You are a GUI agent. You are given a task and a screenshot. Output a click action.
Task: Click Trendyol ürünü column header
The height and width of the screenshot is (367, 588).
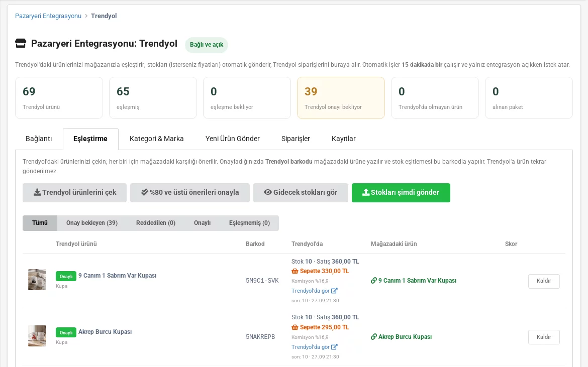(x=76, y=244)
